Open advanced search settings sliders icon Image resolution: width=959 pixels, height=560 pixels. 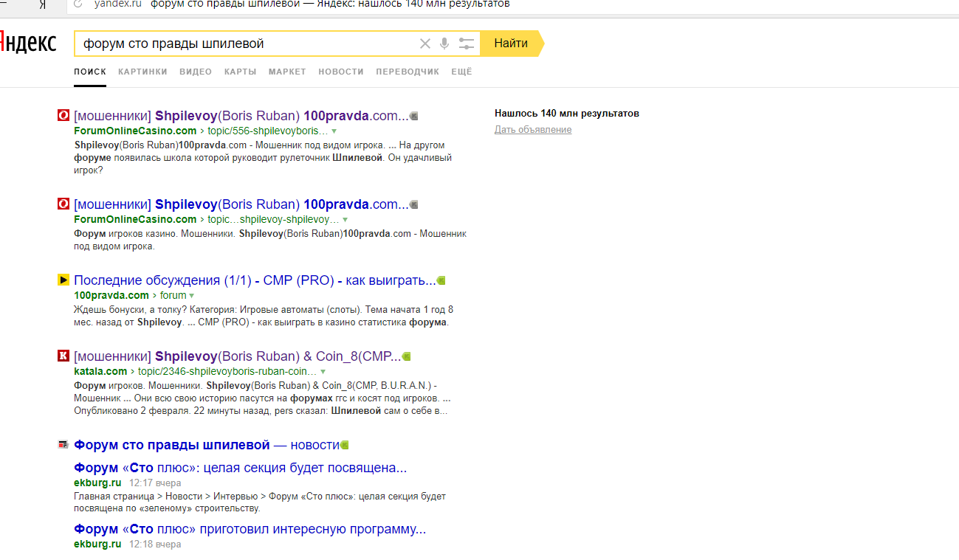click(x=467, y=44)
